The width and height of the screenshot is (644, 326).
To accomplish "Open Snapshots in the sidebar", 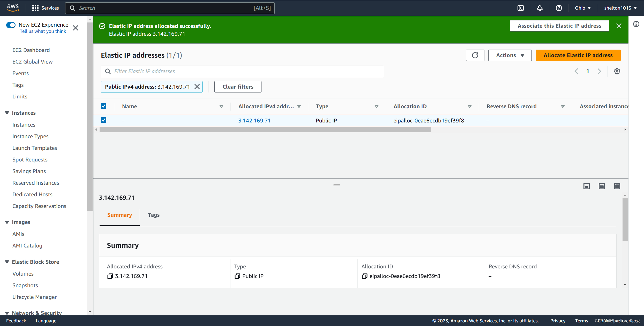I will click(x=25, y=285).
